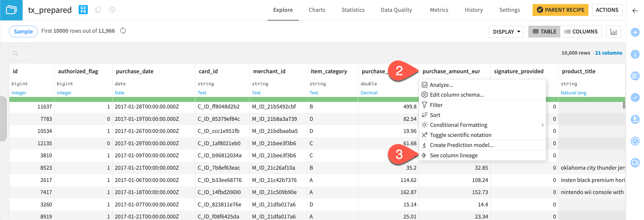644x220 pixels.
Task: Switch to the Statistics tab
Action: click(x=353, y=10)
